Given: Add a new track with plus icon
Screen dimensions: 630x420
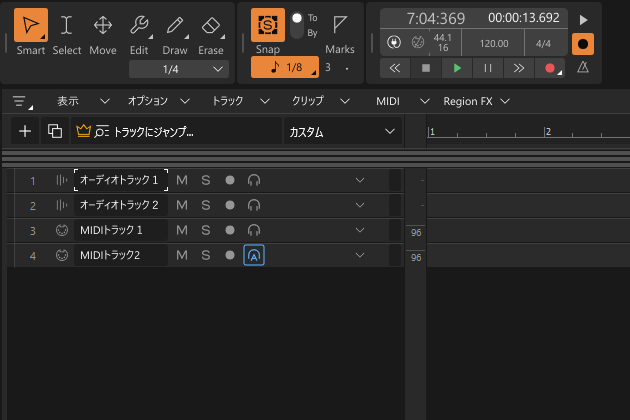Looking at the screenshot, I should [x=25, y=131].
